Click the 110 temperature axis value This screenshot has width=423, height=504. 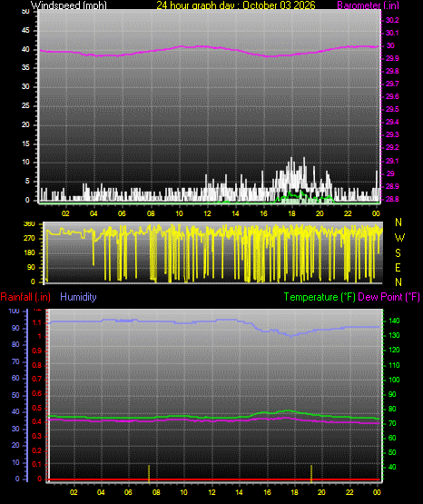click(394, 365)
